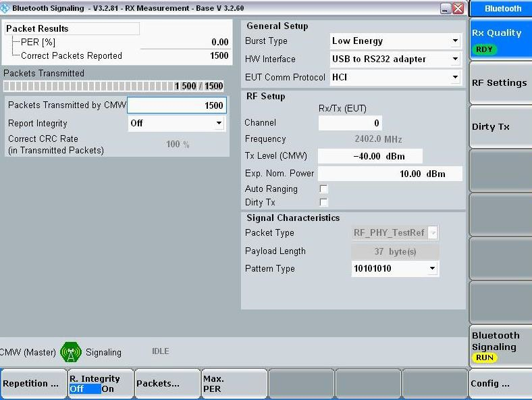Click the RDY status indicator
Viewport: 532px width, 400px height.
(484, 49)
